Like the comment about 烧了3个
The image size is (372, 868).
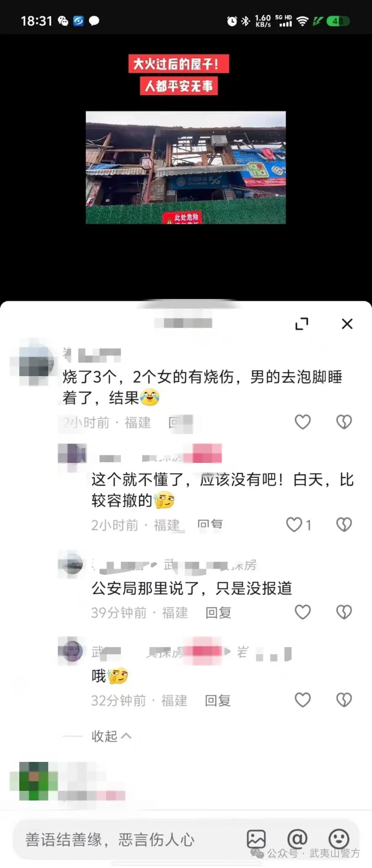point(303,422)
